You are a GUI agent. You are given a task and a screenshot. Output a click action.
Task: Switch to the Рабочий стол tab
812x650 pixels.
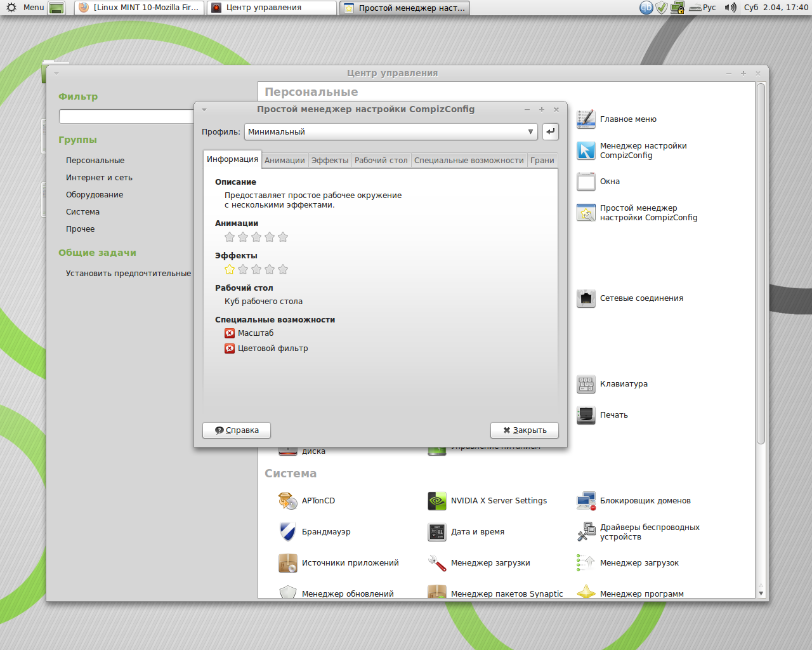[x=381, y=161]
